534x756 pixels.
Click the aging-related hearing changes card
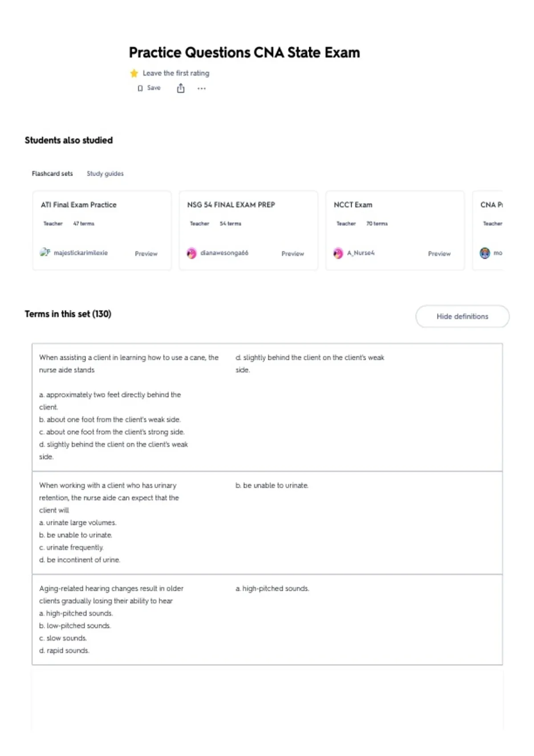(x=267, y=619)
